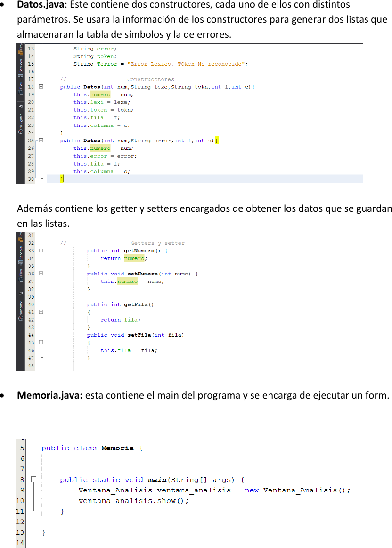Open the Projects panel icon in the sidebar
The image size is (392, 548).
tap(21, 52)
